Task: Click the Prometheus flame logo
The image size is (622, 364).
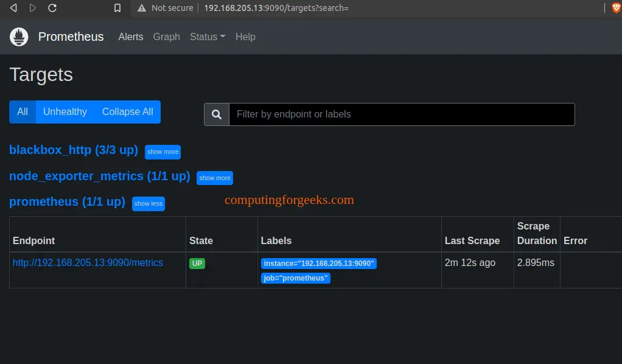Action: point(19,37)
